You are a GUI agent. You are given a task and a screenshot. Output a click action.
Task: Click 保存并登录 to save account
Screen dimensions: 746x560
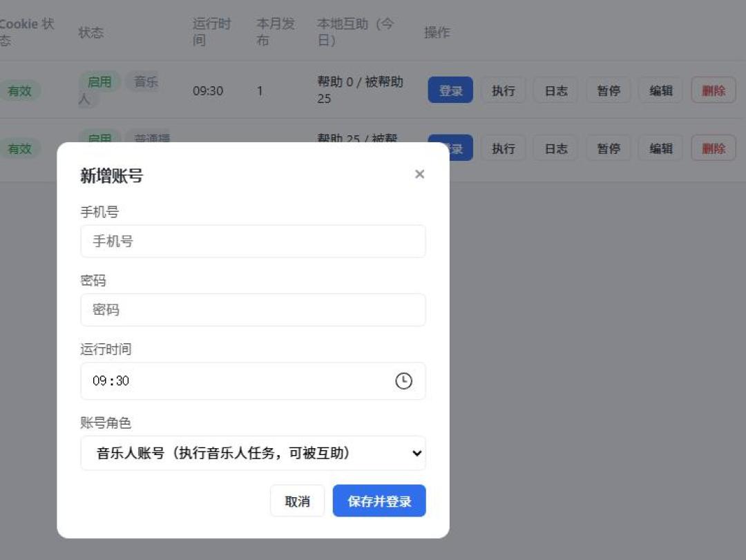[x=379, y=501]
